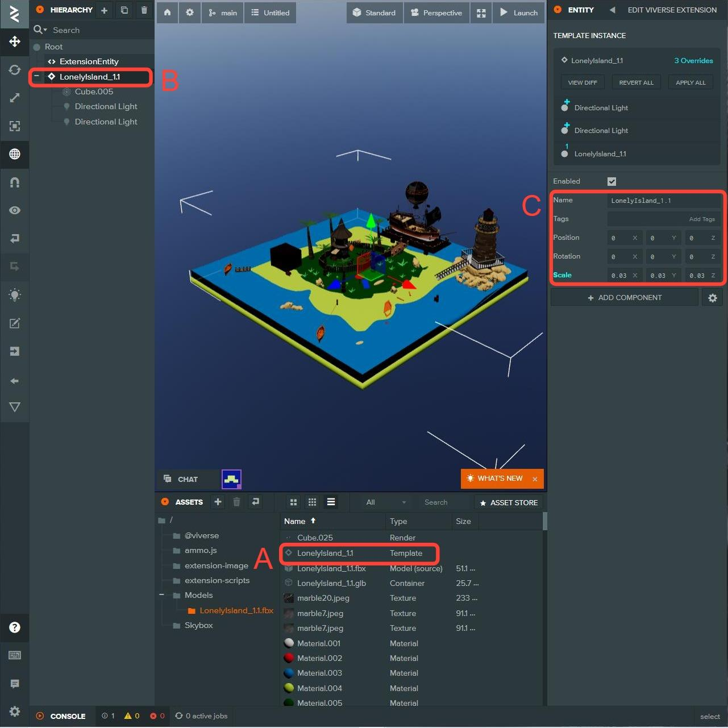This screenshot has width=728, height=728.
Task: Collapse the LonelyIsland_1.1 hierarchy entity
Action: pos(37,76)
